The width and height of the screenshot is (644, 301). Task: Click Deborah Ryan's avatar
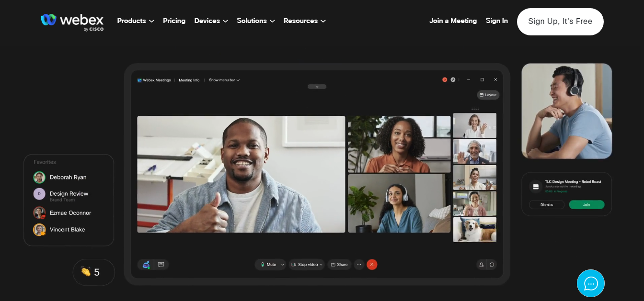point(39,177)
